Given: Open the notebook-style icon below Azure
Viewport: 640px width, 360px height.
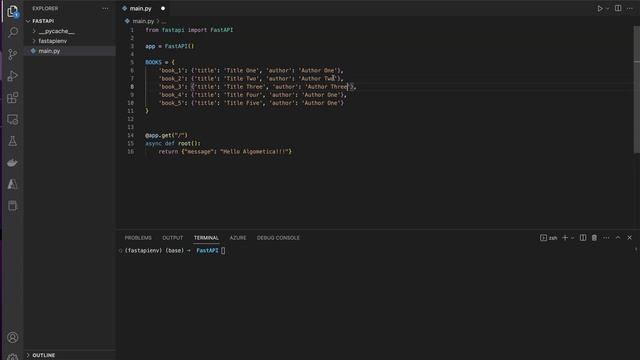Looking at the screenshot, I should (13, 206).
